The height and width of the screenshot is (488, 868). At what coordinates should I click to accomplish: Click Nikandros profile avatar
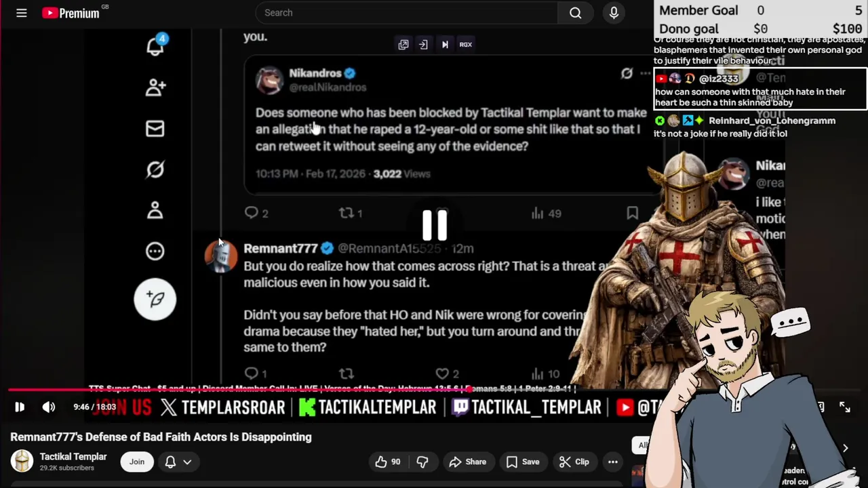(x=269, y=80)
